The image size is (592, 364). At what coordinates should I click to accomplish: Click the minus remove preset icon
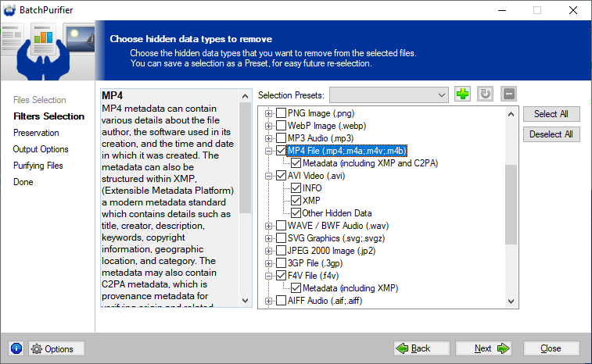click(508, 94)
